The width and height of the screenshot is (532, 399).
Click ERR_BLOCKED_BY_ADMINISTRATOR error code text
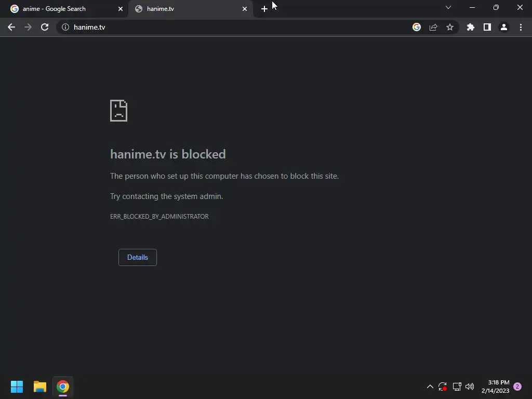(159, 217)
